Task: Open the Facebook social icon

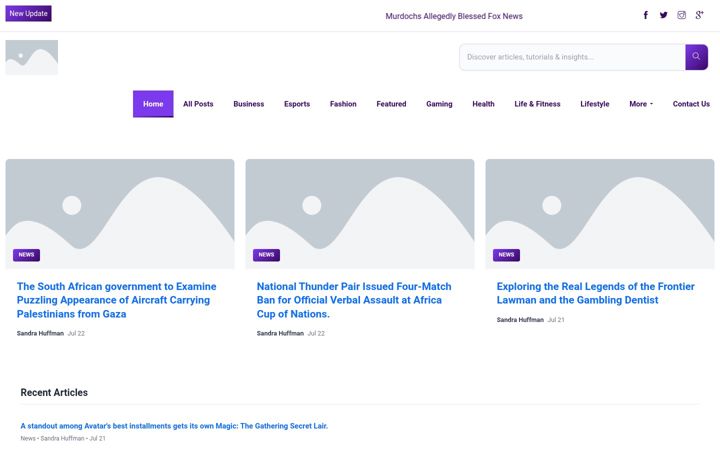Action: (x=645, y=15)
